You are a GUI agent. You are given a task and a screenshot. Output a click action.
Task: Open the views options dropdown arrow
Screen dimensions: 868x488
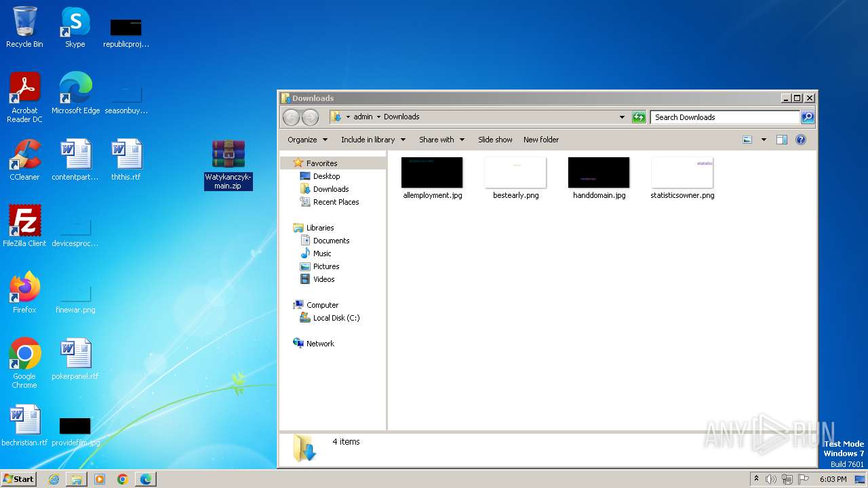(x=764, y=140)
